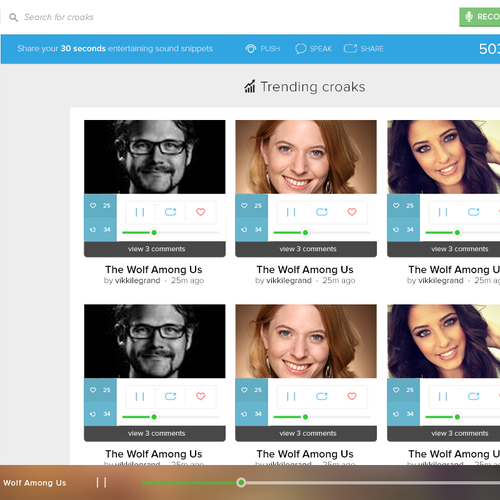The height and width of the screenshot is (500, 500).
Task: Pause the bottom-row red-haired woman's croak
Action: pyautogui.click(x=291, y=396)
